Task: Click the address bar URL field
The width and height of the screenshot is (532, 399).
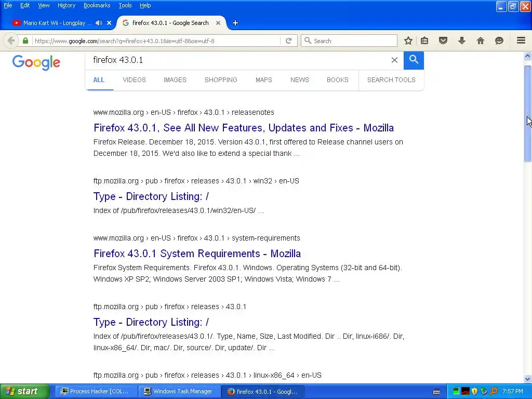Action: point(156,41)
